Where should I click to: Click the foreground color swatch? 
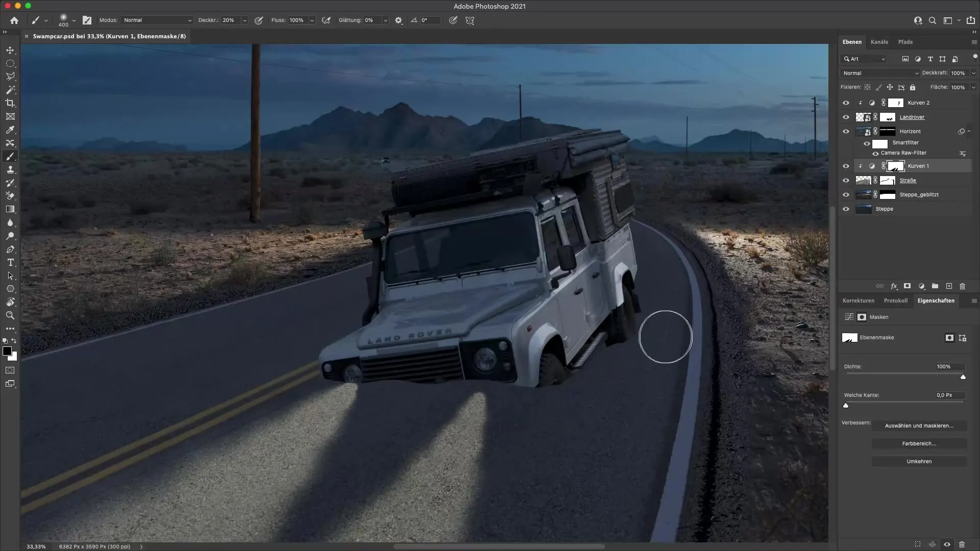pyautogui.click(x=7, y=351)
